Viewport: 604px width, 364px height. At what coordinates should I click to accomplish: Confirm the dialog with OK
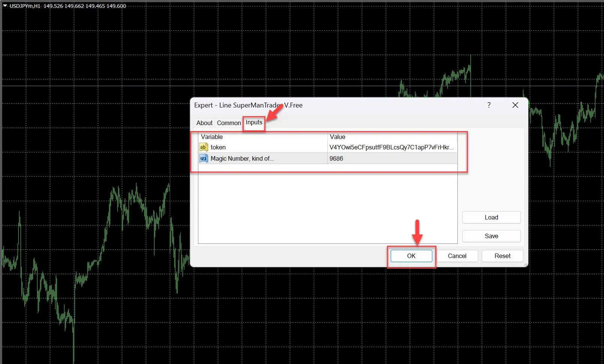coord(411,256)
